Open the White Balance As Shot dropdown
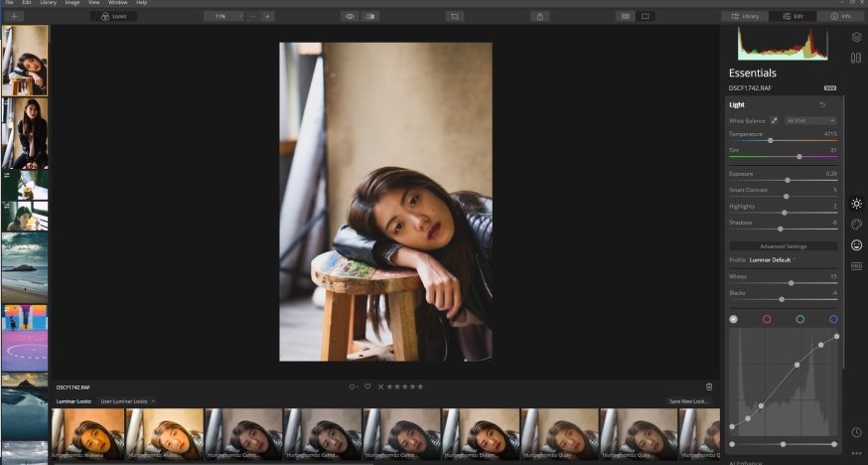The image size is (868, 465). point(810,120)
